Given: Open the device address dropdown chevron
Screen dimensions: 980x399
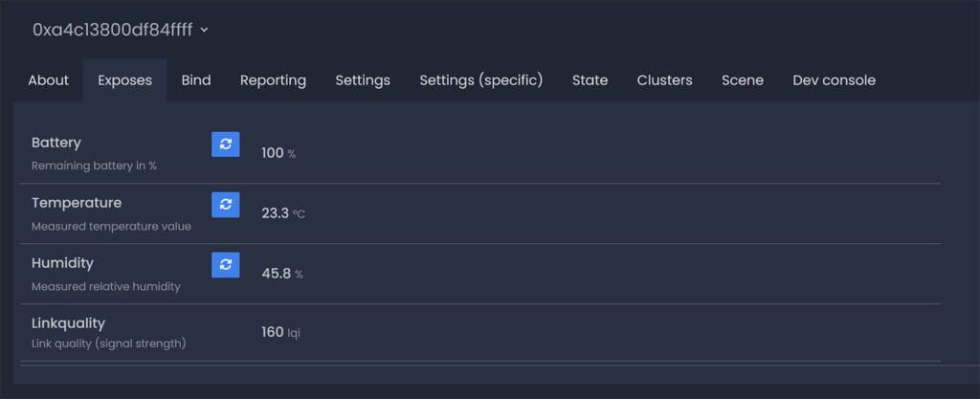Looking at the screenshot, I should coord(205,30).
